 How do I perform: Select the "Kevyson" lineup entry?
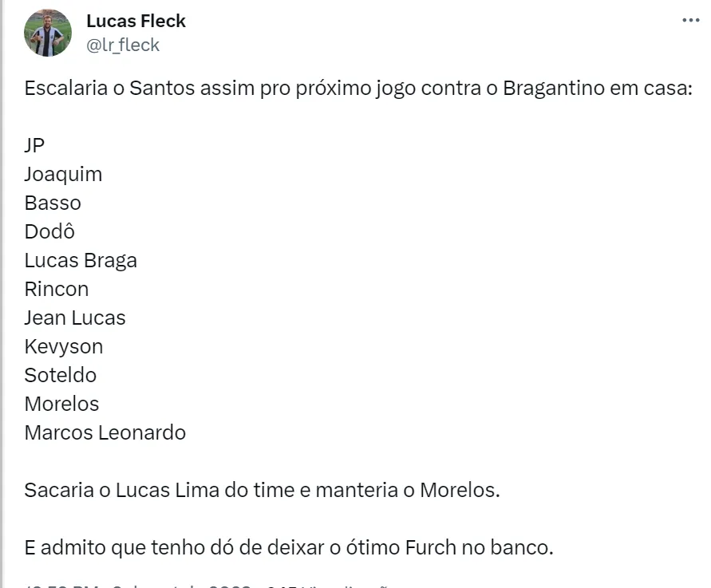tap(64, 346)
